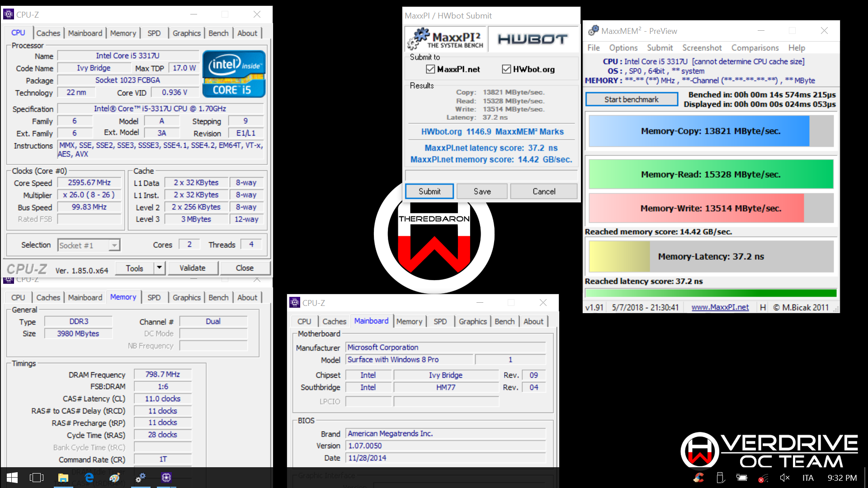The height and width of the screenshot is (488, 868).
Task: Click the CPU-Z icon in top window title
Action: 9,14
